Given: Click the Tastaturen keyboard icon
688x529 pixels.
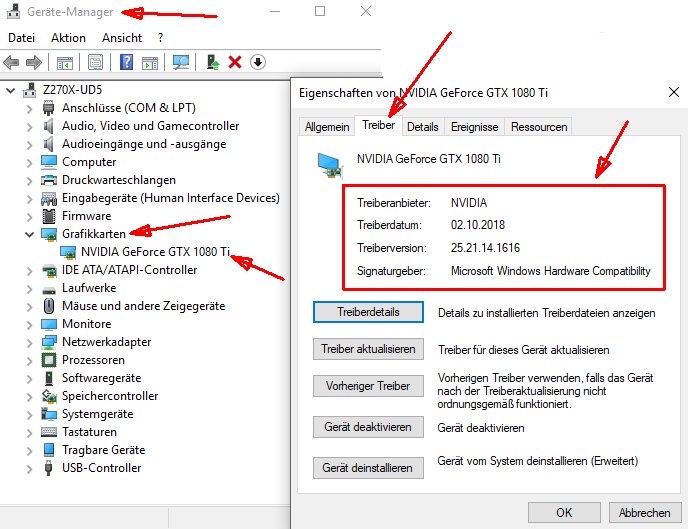Looking at the screenshot, I should point(49,432).
